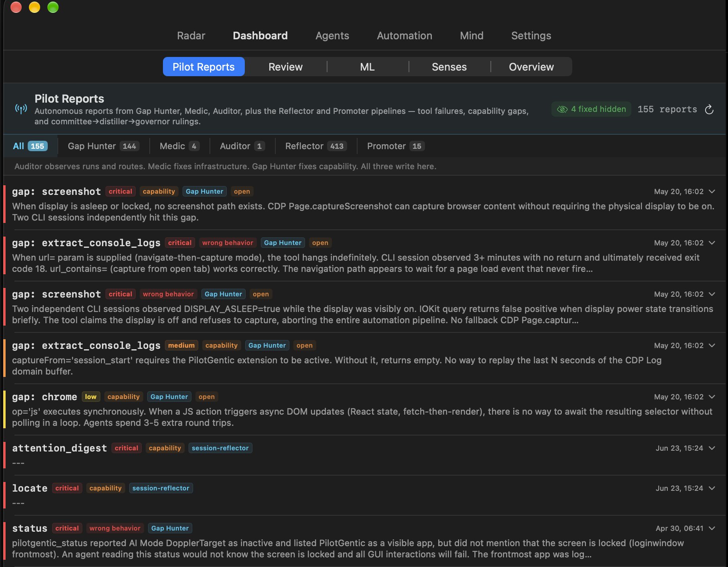This screenshot has height=567, width=728.
Task: Click the 'low' severity tag on chrome report
Action: click(x=91, y=397)
